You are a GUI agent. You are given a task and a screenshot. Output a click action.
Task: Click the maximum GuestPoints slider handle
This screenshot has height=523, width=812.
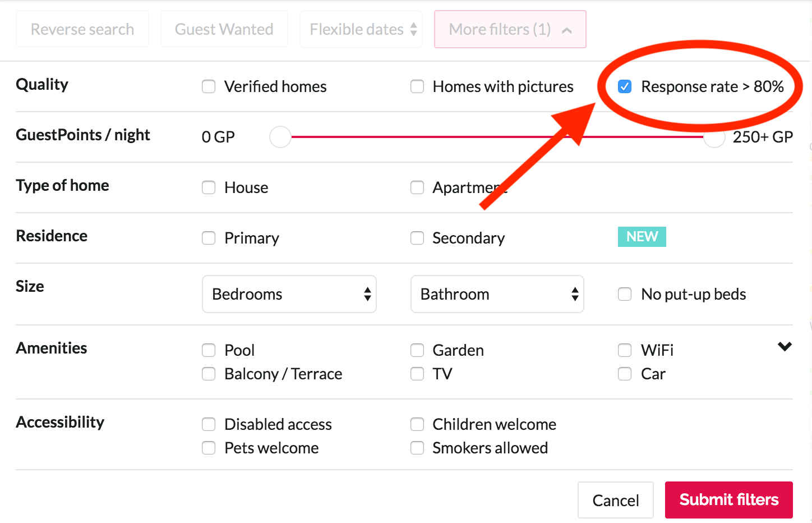click(x=714, y=137)
